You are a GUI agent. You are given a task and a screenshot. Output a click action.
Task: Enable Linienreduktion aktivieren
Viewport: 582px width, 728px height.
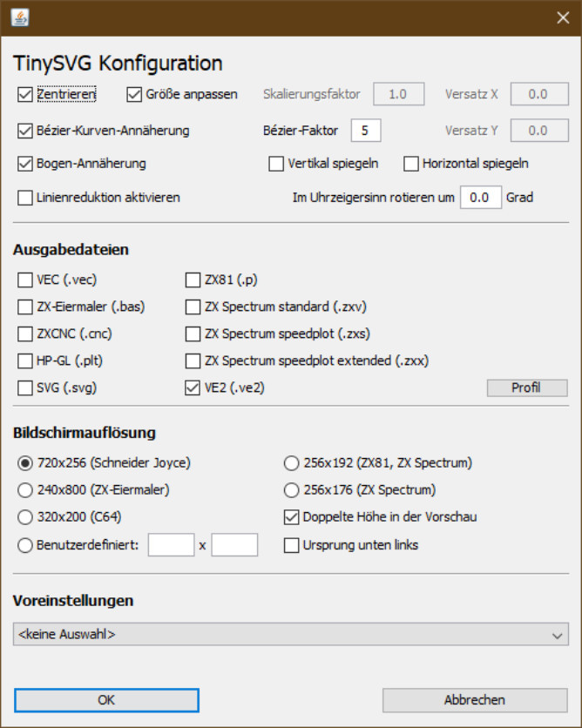24,198
